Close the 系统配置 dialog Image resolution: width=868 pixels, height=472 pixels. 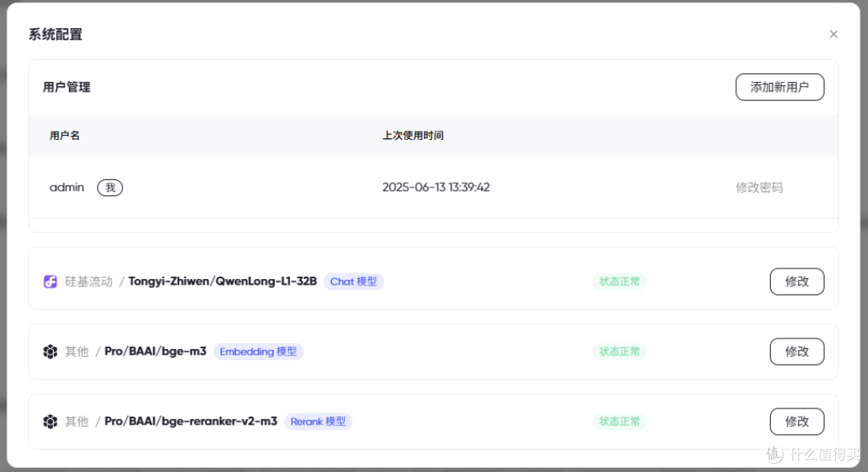click(x=833, y=35)
